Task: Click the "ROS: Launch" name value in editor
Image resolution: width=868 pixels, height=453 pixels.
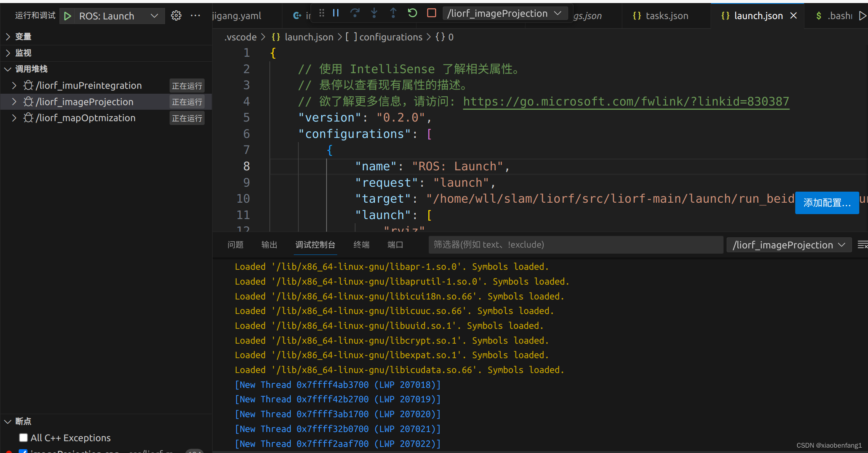Action: point(457,166)
